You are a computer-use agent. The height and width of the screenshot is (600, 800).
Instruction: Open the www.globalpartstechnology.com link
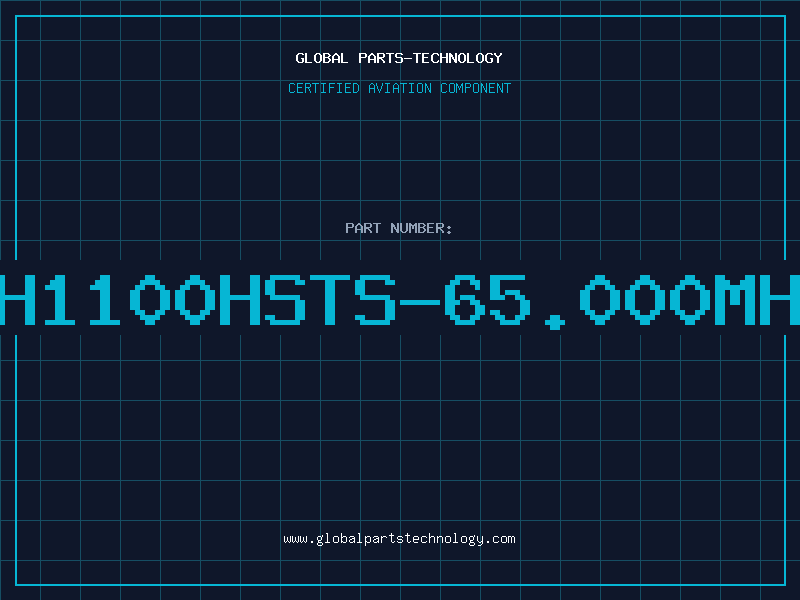point(399,539)
